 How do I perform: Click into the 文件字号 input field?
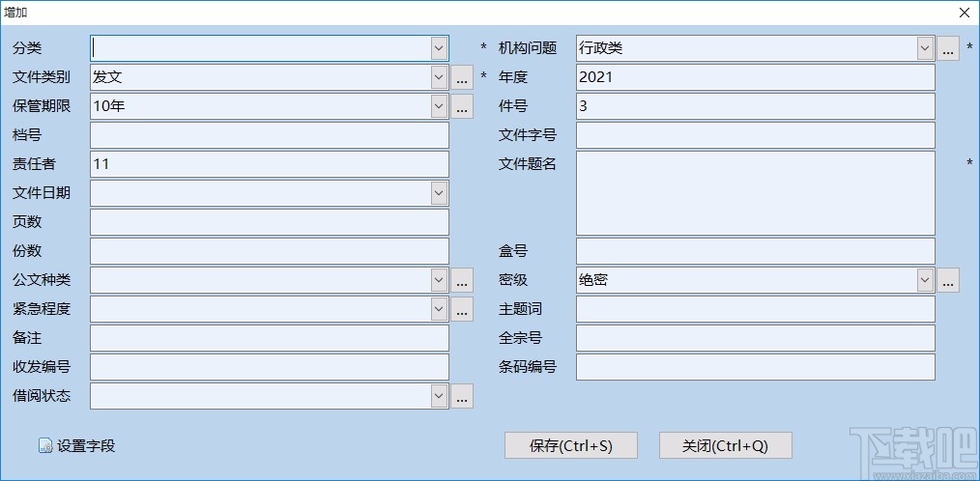[756, 135]
